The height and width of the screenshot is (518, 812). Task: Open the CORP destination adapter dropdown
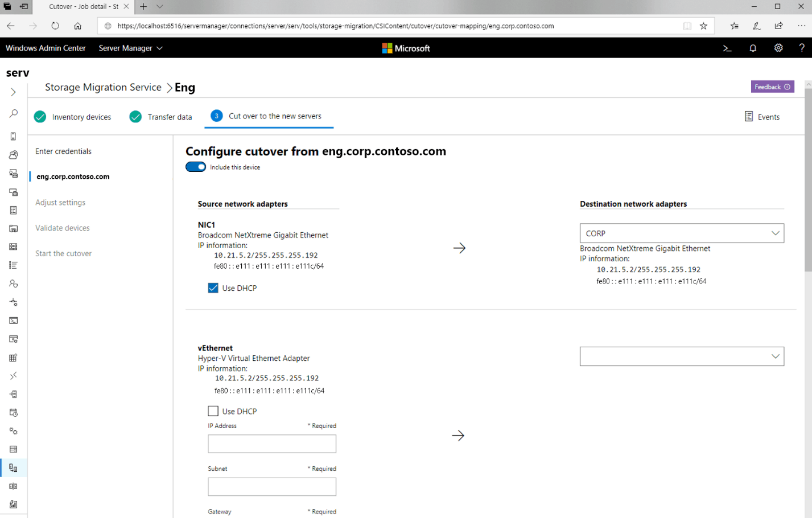point(682,233)
